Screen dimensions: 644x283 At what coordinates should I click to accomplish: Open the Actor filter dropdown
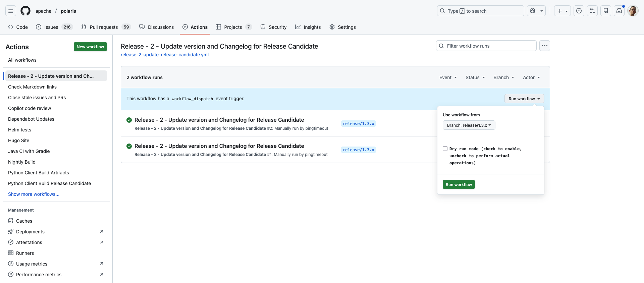pos(531,77)
